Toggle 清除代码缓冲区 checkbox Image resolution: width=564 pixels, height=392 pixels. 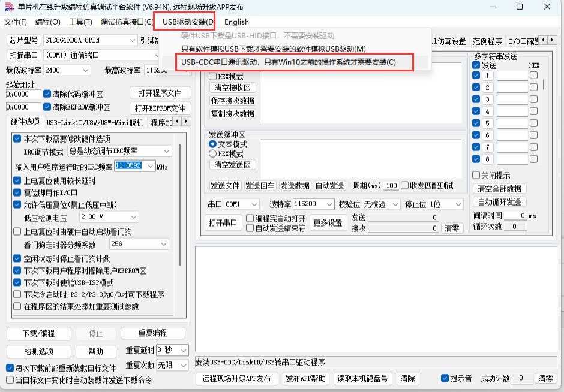[x=47, y=94]
